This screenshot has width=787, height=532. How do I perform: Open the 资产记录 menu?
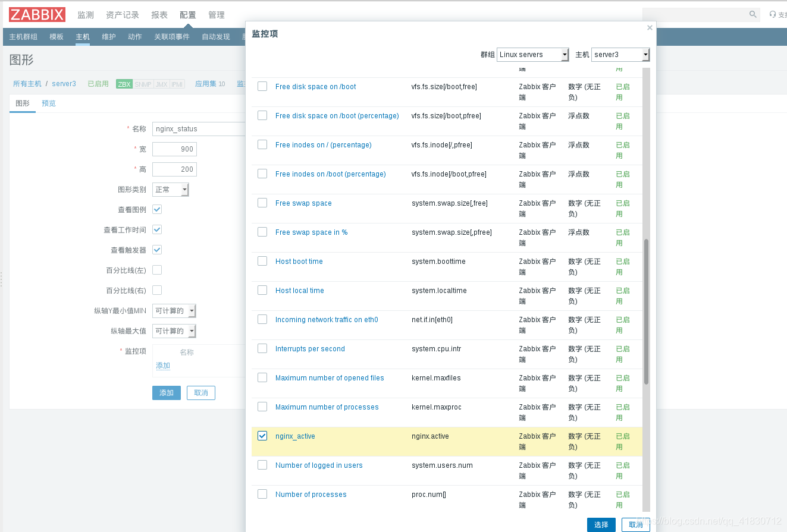(x=123, y=15)
